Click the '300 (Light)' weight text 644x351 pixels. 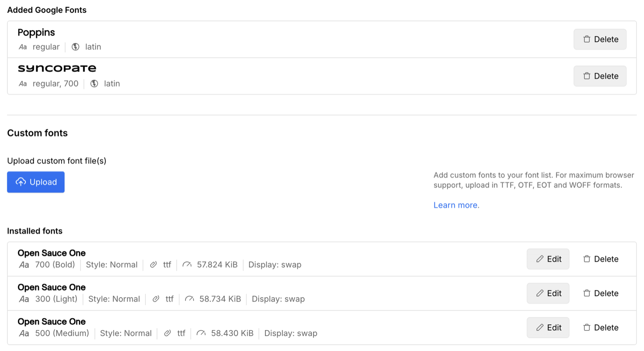pyautogui.click(x=56, y=299)
